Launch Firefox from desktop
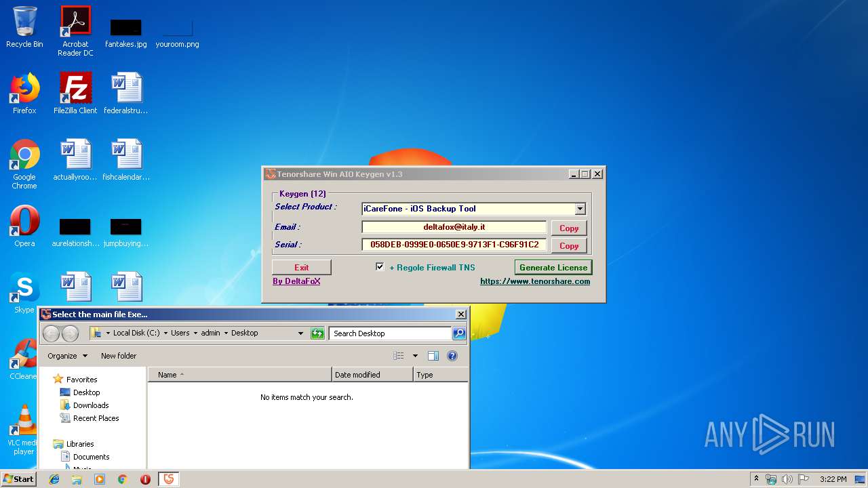The image size is (868, 488). tap(24, 94)
